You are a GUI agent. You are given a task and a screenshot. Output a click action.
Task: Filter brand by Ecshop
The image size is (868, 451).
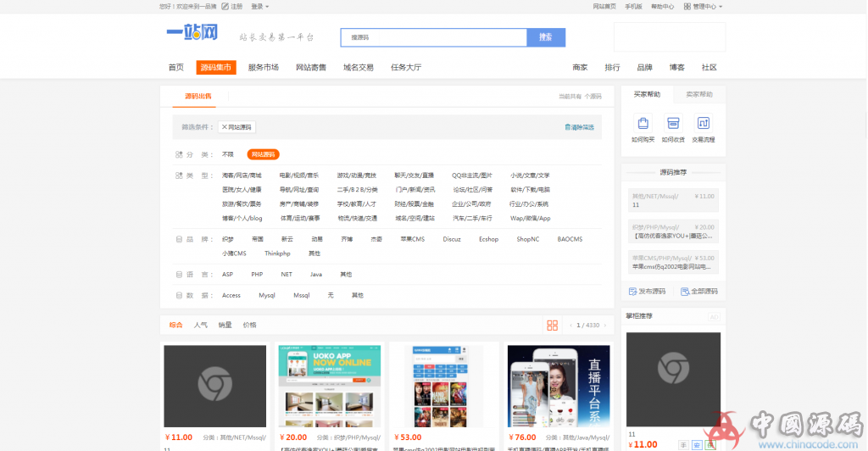pos(489,240)
